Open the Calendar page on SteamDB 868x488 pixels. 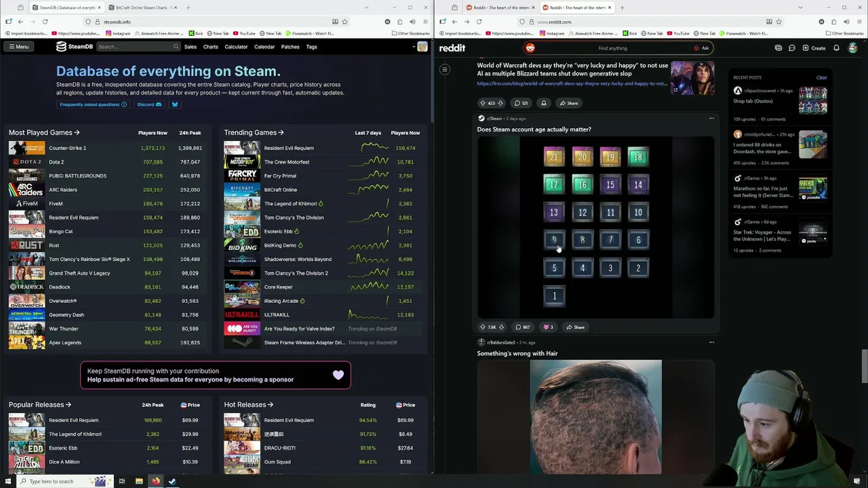tap(264, 47)
